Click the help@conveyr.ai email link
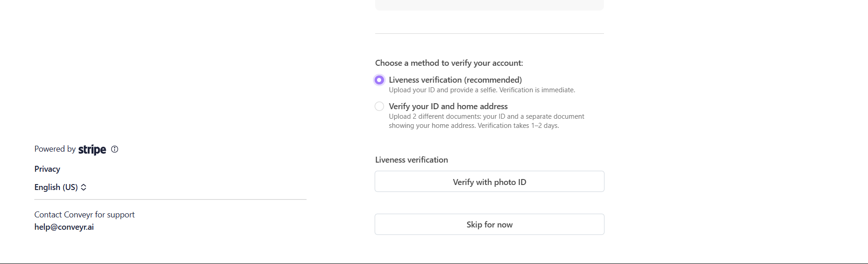Image resolution: width=868 pixels, height=264 pixels. point(64,227)
